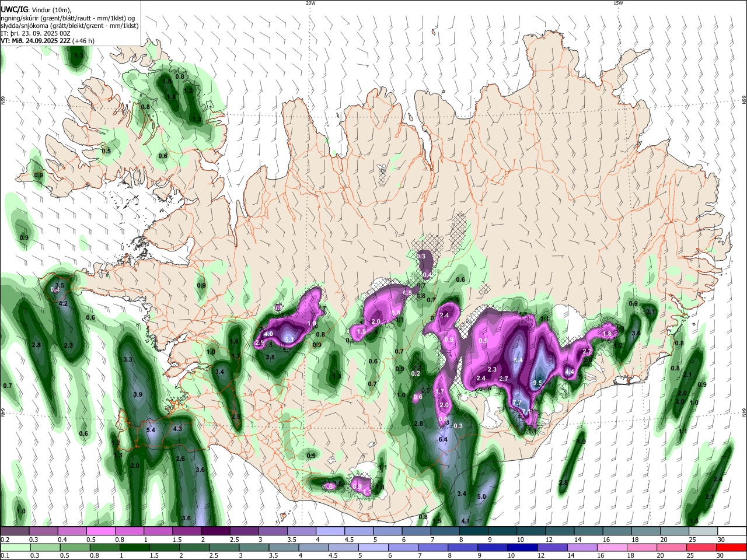Image resolution: width=747 pixels, height=560 pixels.
Task: Click the 0.2 label starting snow legend
Action: [x=5, y=540]
